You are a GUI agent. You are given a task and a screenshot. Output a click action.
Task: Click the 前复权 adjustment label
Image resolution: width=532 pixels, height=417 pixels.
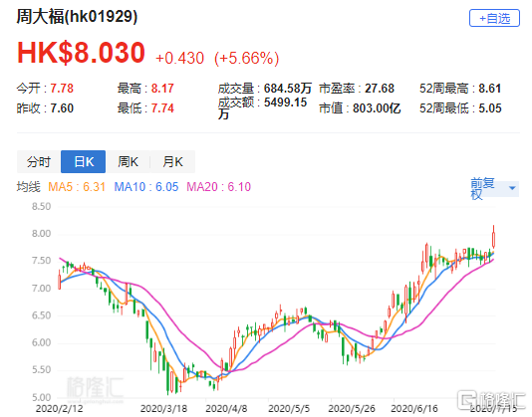point(482,188)
